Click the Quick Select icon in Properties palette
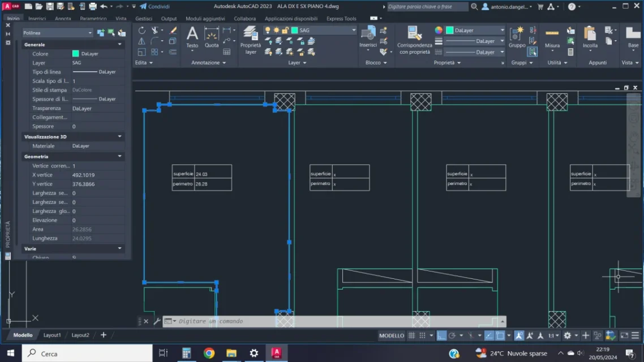 pyautogui.click(x=122, y=33)
